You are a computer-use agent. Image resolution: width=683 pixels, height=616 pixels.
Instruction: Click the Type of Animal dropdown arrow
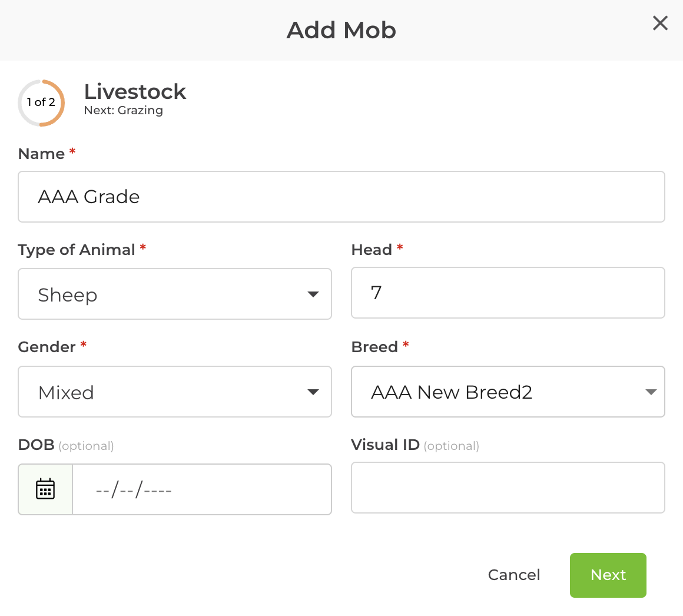[313, 294]
